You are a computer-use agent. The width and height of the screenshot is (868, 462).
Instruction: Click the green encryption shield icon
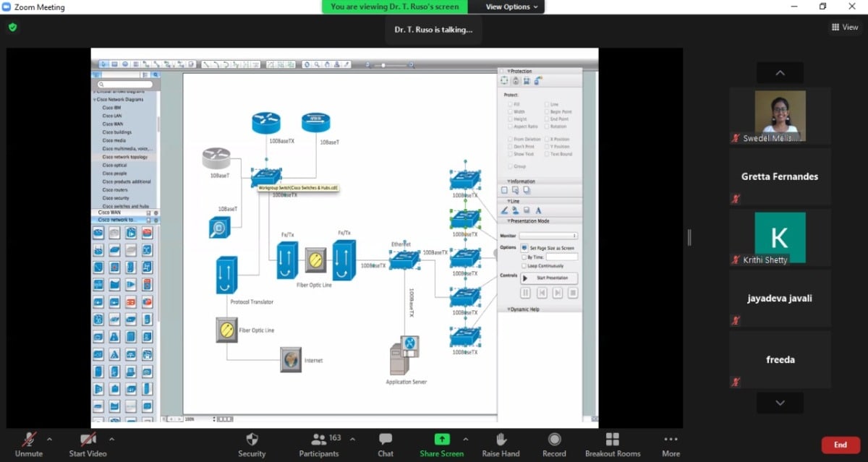click(x=12, y=27)
